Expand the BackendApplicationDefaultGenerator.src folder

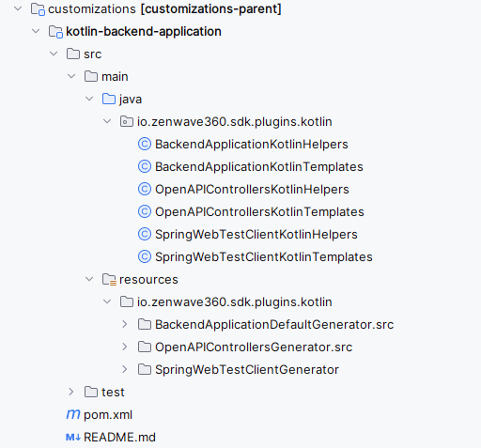tap(125, 324)
